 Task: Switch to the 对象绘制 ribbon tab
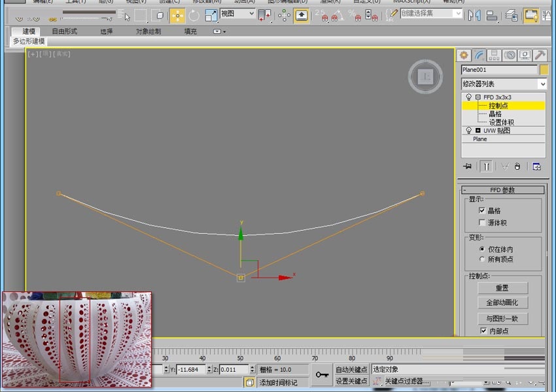point(148,31)
